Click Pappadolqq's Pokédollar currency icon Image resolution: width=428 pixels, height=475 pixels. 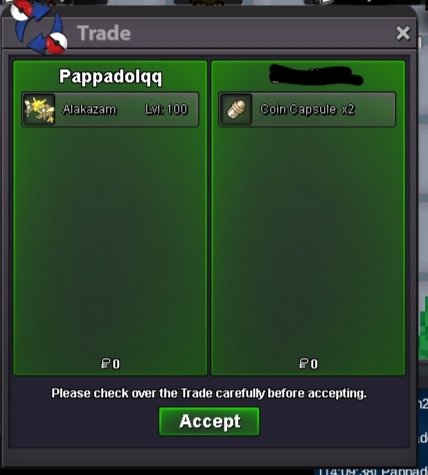105,363
